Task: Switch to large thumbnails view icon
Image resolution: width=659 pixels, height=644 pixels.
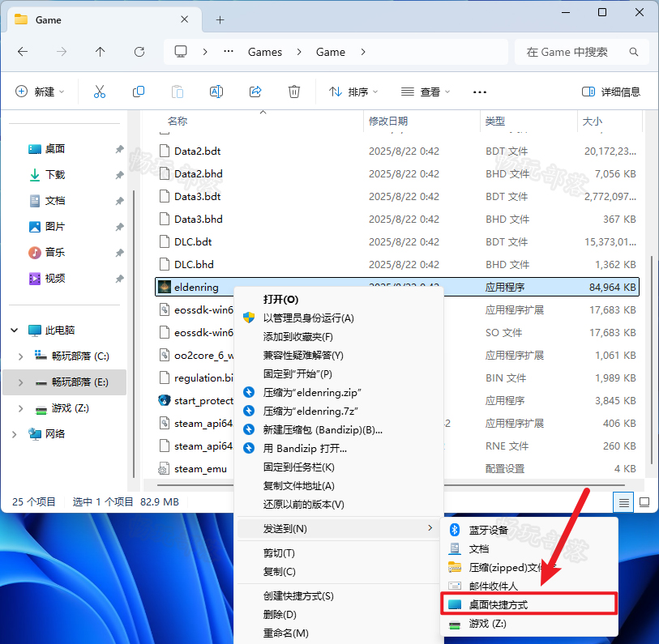Action: point(644,502)
